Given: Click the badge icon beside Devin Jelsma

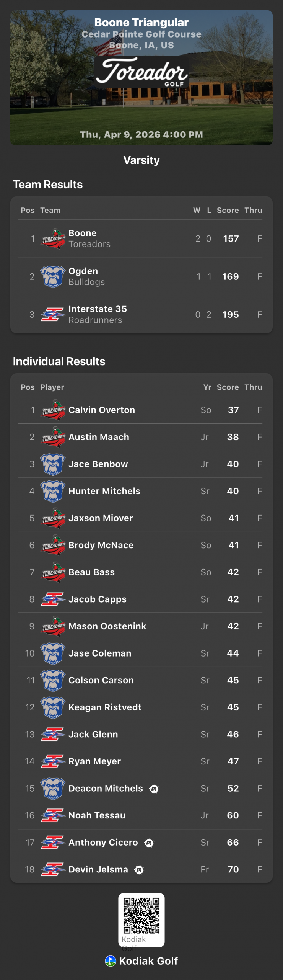Looking at the screenshot, I should [139, 870].
